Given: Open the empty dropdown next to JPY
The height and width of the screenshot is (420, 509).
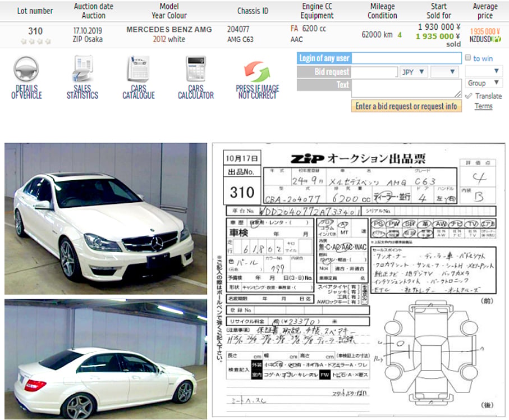Looking at the screenshot, I should point(444,72).
